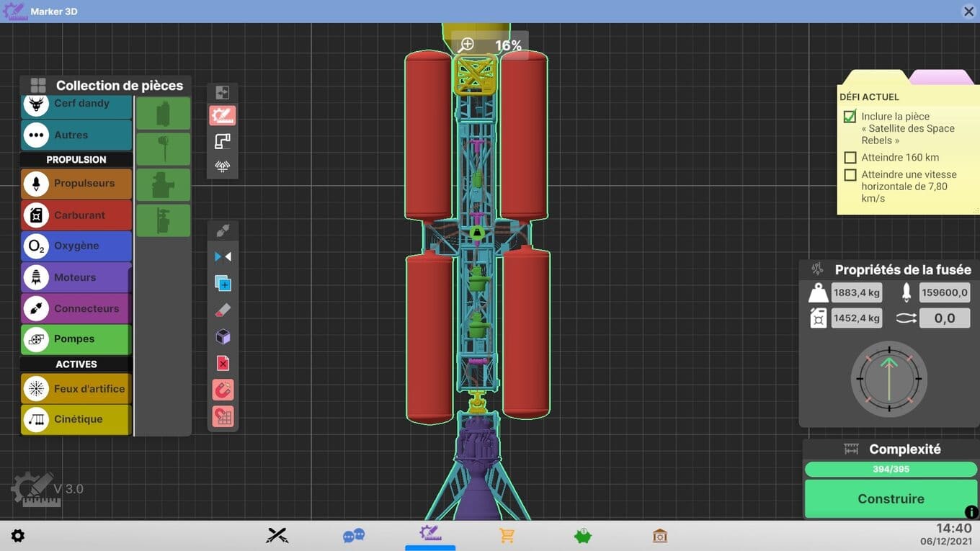The image size is (980, 551).
Task: Toggle the magnet snap tool
Action: click(223, 390)
